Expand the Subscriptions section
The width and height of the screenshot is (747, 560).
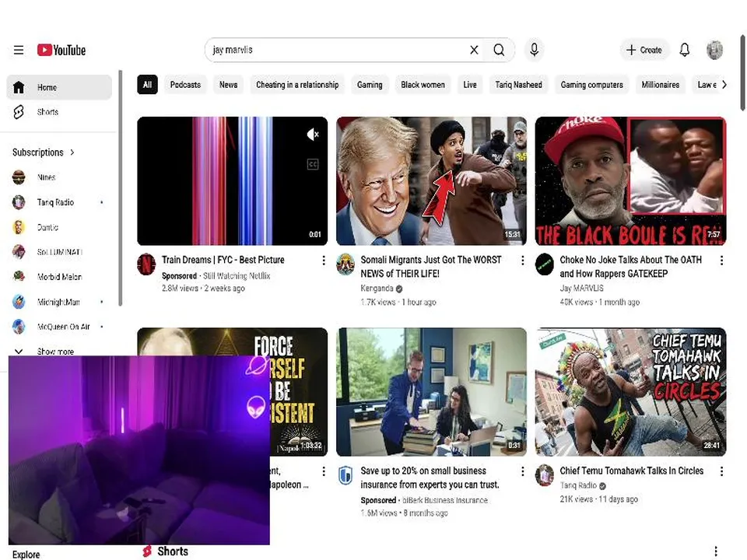44,152
